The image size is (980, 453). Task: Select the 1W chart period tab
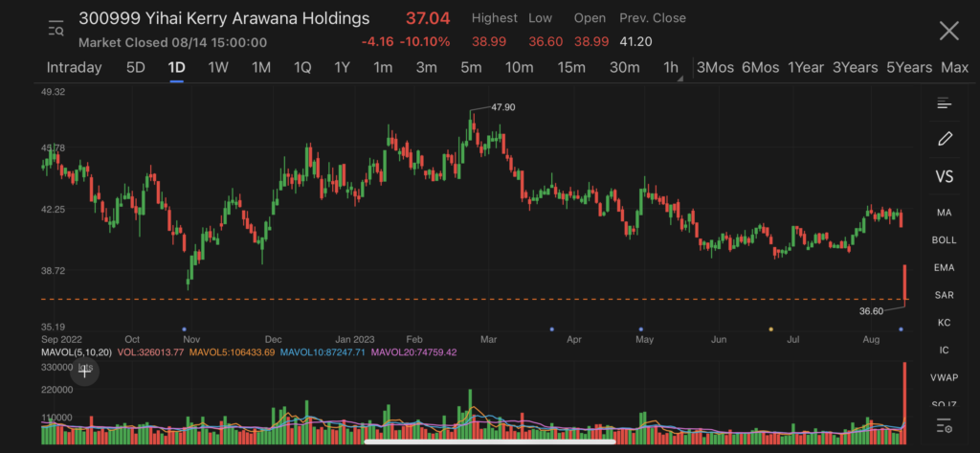218,68
